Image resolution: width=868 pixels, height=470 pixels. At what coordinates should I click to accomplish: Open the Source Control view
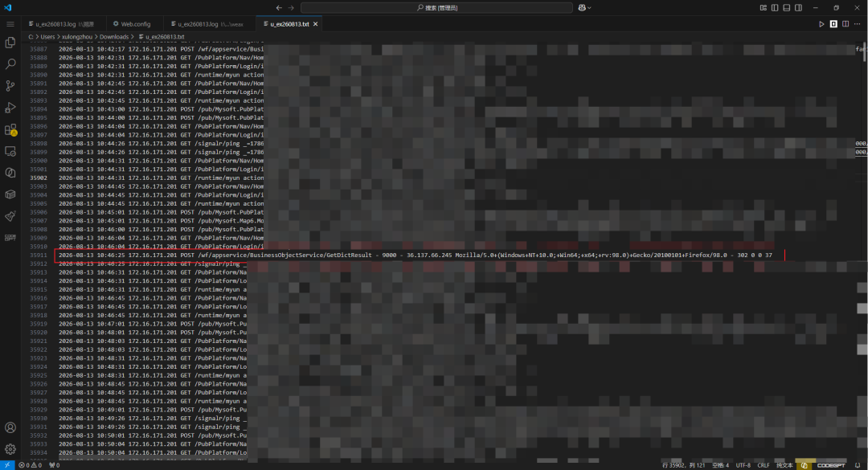tap(10, 86)
